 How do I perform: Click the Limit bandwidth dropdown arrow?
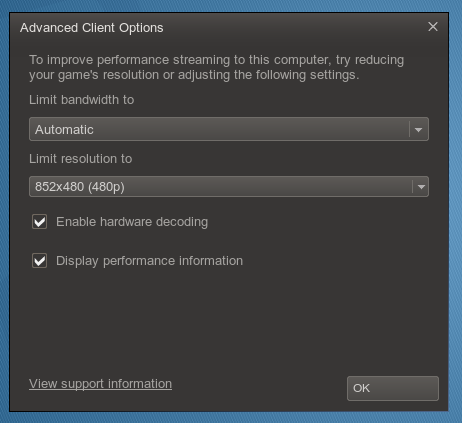418,129
